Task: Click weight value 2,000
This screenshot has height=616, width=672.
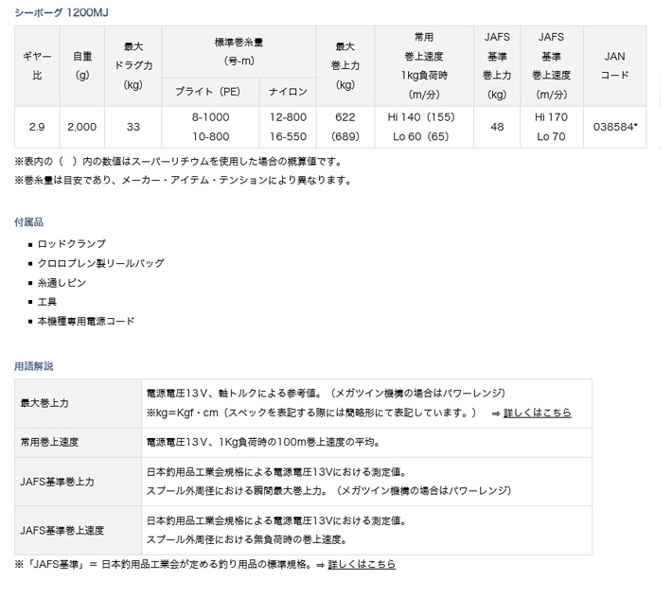Action: click(81, 127)
